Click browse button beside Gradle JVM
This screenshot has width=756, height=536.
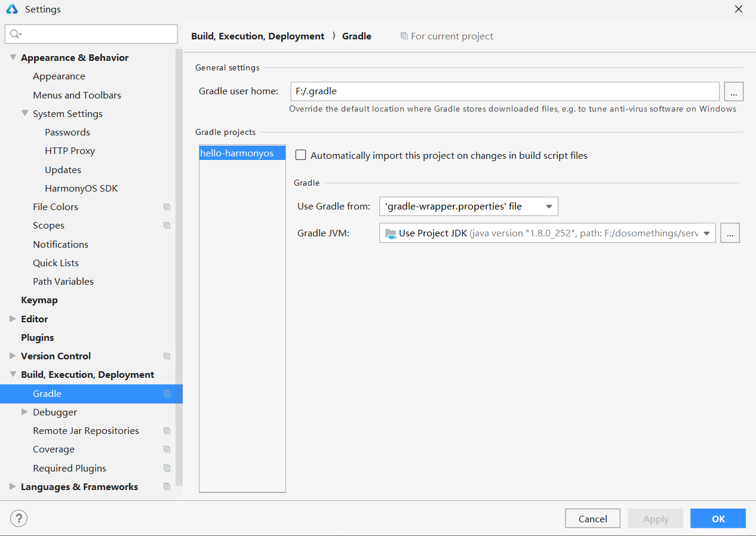[x=730, y=233]
